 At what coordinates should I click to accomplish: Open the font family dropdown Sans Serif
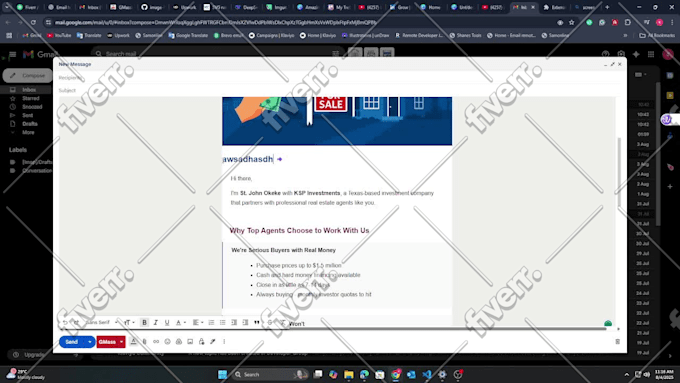(101, 322)
